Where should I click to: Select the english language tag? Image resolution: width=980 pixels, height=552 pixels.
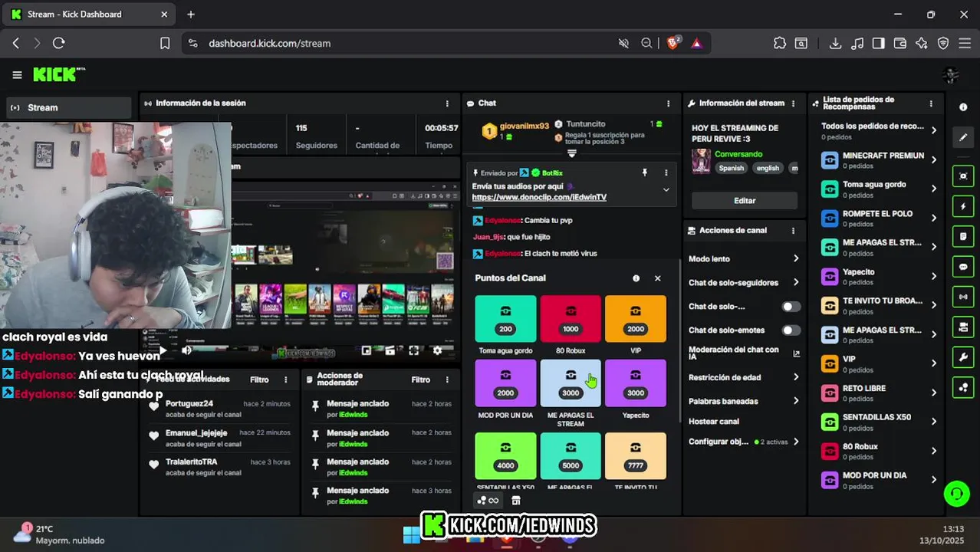click(x=768, y=168)
